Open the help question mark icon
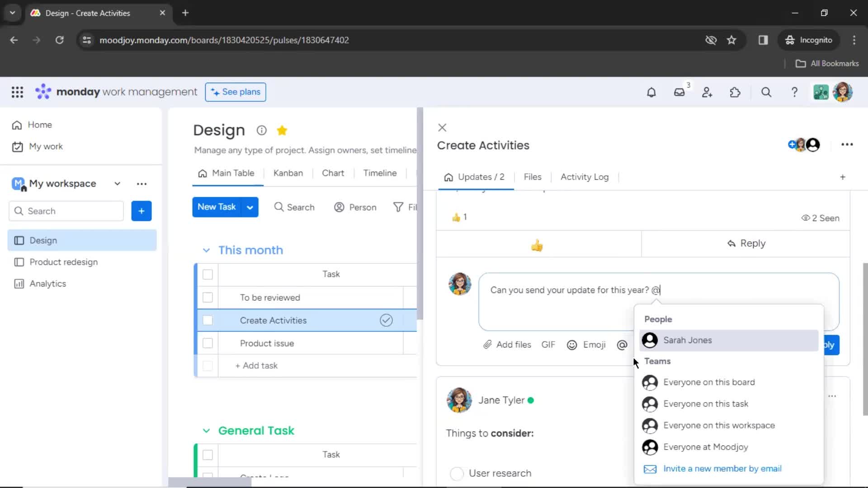This screenshot has height=488, width=868. [x=794, y=92]
